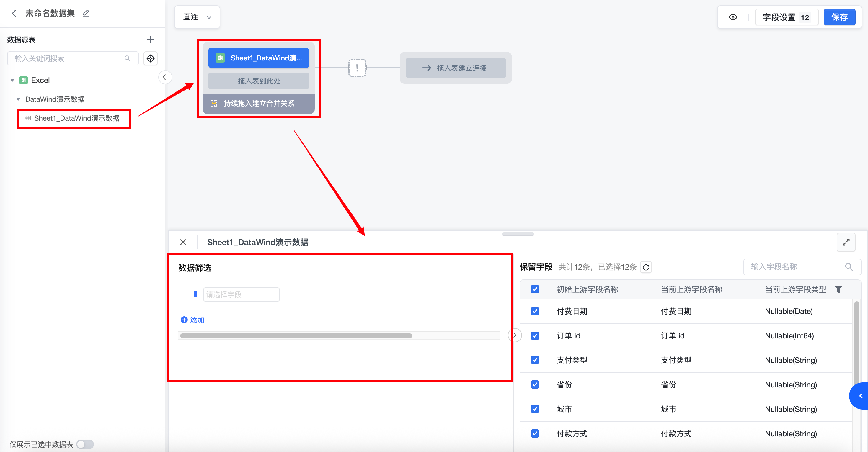Viewport: 868px width, 452px height.
Task: Collapse the Excel tree node
Action: [12, 81]
